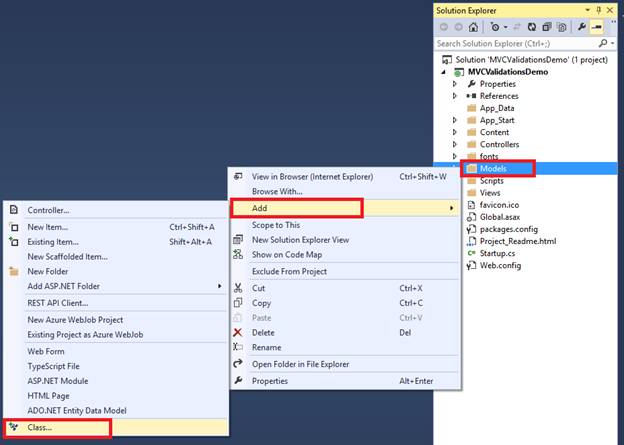Choose REST API Client...
Viewport: 624px width, 445px height.
(x=116, y=303)
